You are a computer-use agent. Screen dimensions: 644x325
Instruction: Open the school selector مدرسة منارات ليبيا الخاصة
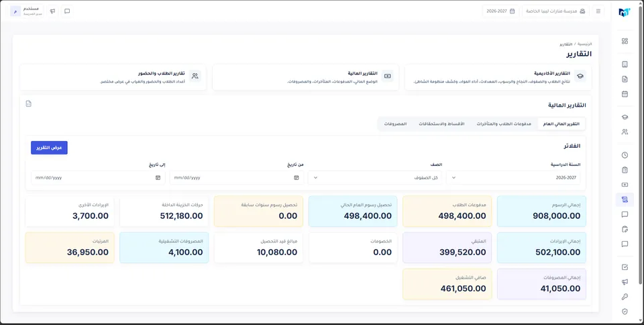(555, 11)
